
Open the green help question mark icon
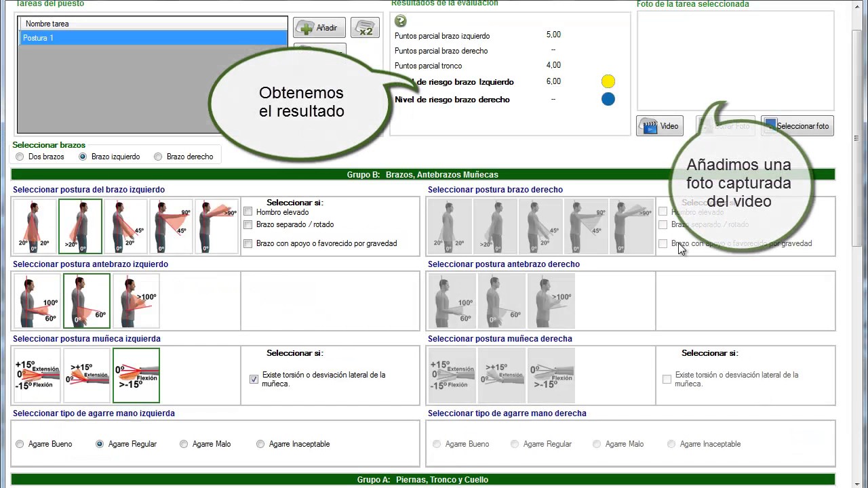pos(401,21)
